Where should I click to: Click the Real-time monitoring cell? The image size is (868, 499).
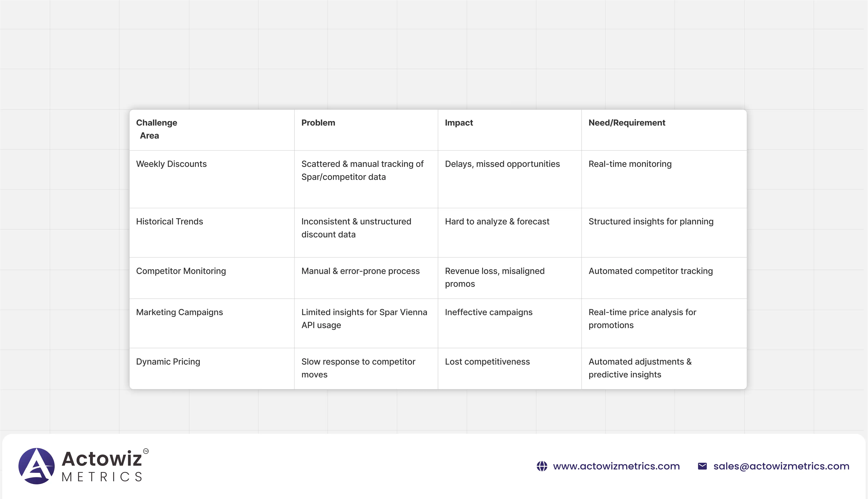point(630,164)
